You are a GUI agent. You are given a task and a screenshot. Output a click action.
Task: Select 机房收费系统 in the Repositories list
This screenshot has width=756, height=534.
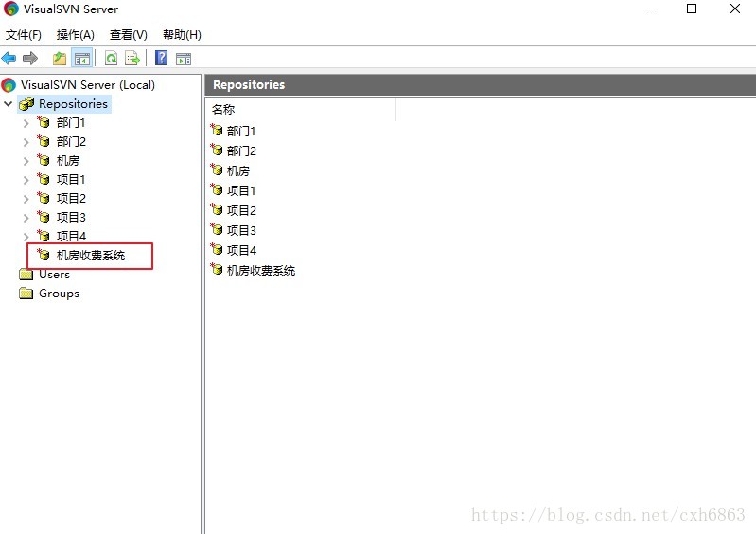tap(261, 270)
